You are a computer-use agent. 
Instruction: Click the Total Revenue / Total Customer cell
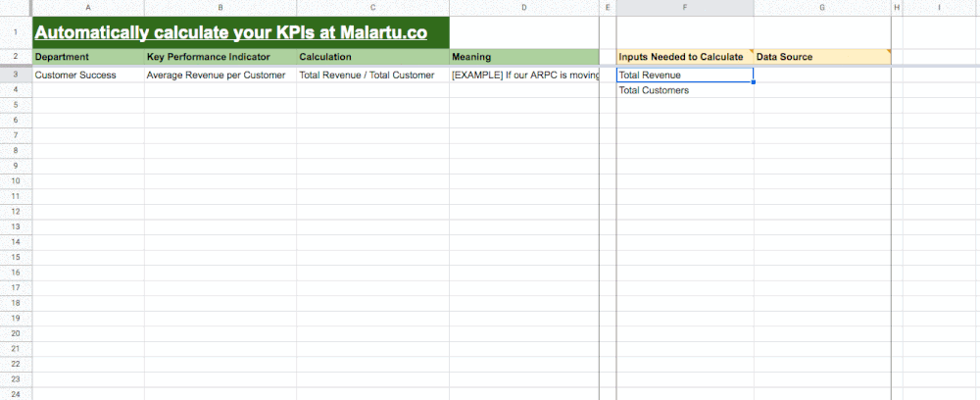pos(373,75)
